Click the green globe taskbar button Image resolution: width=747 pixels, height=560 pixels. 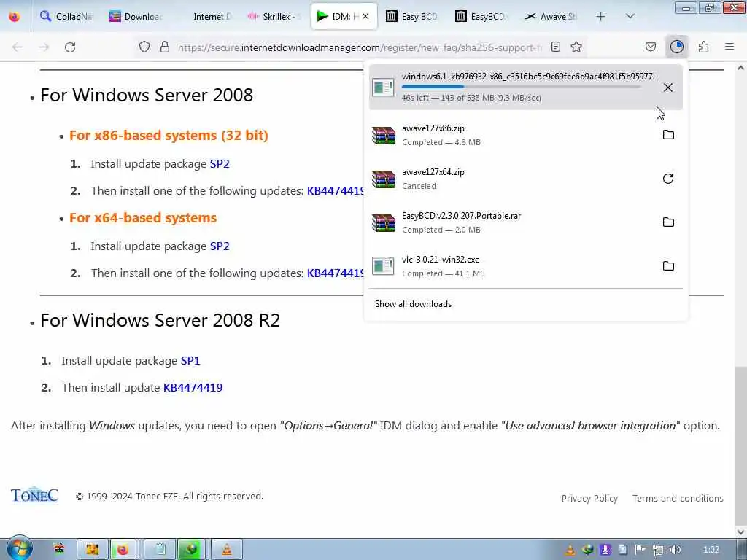pos(192,550)
